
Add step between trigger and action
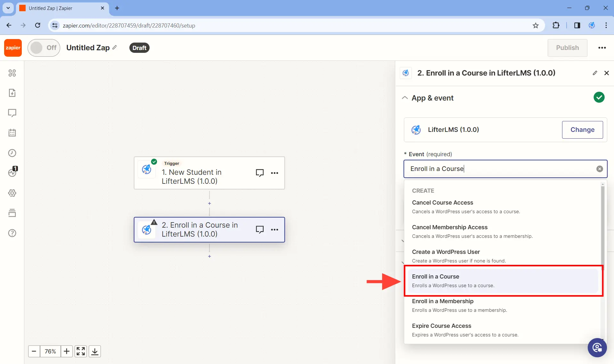[209, 203]
